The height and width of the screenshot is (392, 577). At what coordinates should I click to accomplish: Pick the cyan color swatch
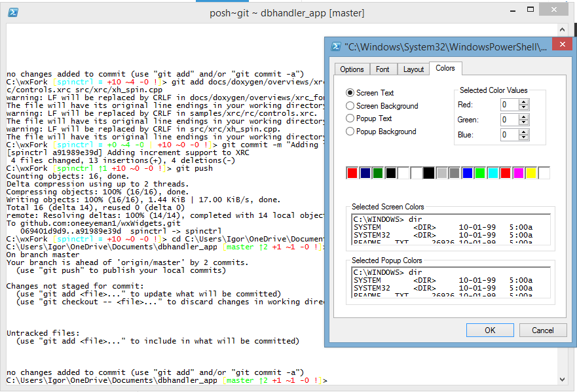pyautogui.click(x=493, y=173)
